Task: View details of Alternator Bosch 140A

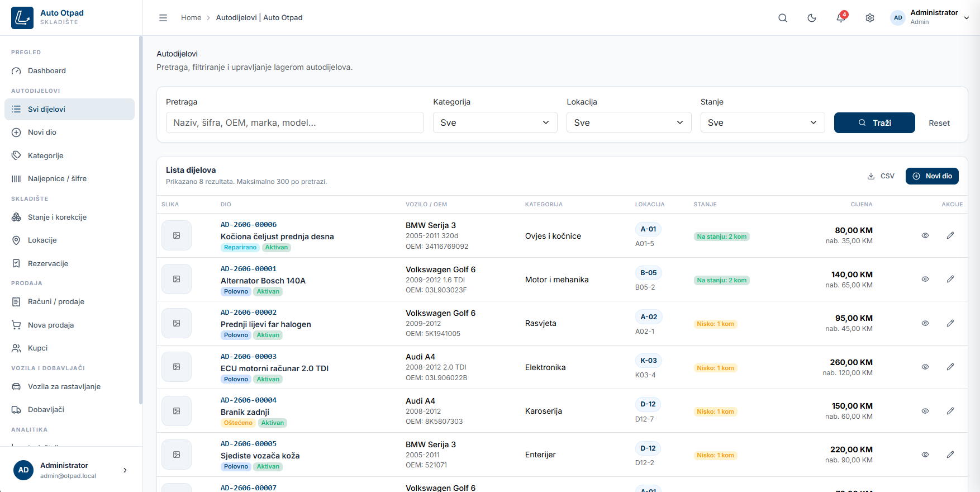Action: 925,279
